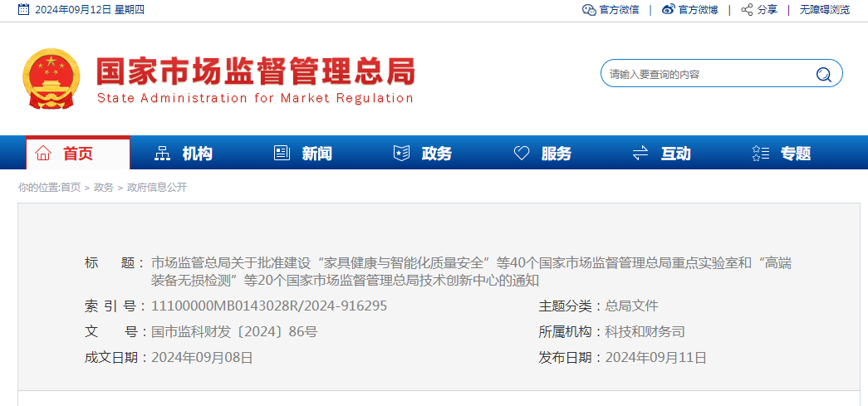Go to 政府信息公开 in breadcrumb
The height and width of the screenshot is (406, 868).
pyautogui.click(x=157, y=188)
